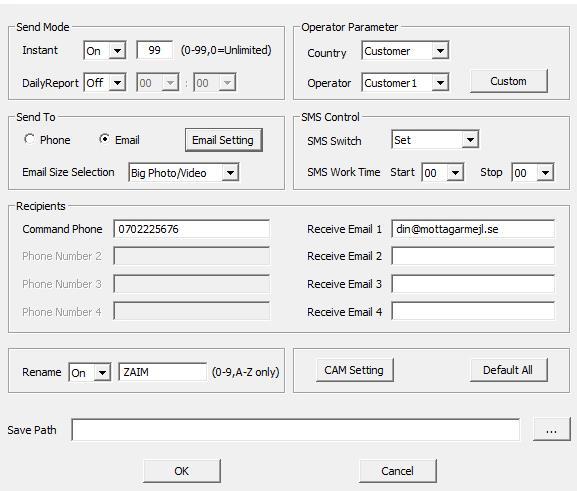Click the "SMS Work Time" label
Screen dimensions: 577x491
point(344,172)
